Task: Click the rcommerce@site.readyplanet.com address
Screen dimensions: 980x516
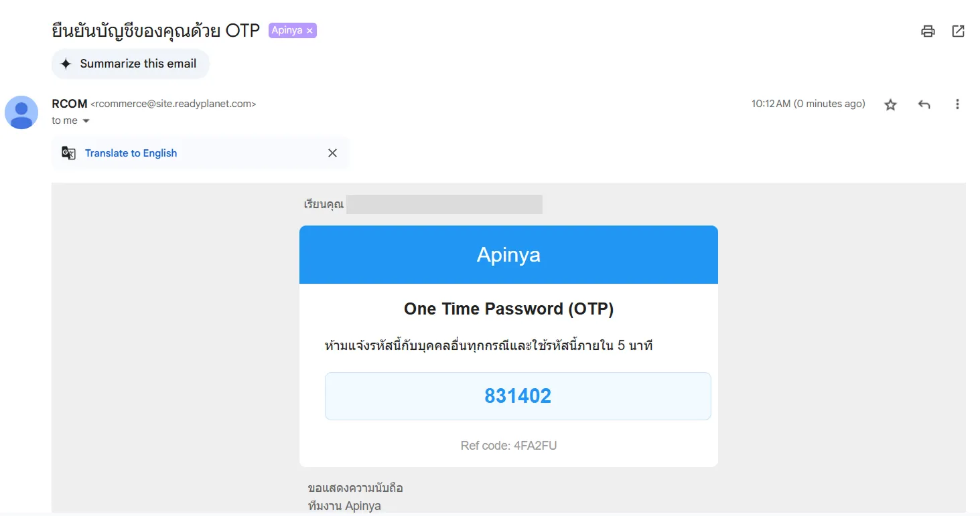Action: [x=173, y=104]
